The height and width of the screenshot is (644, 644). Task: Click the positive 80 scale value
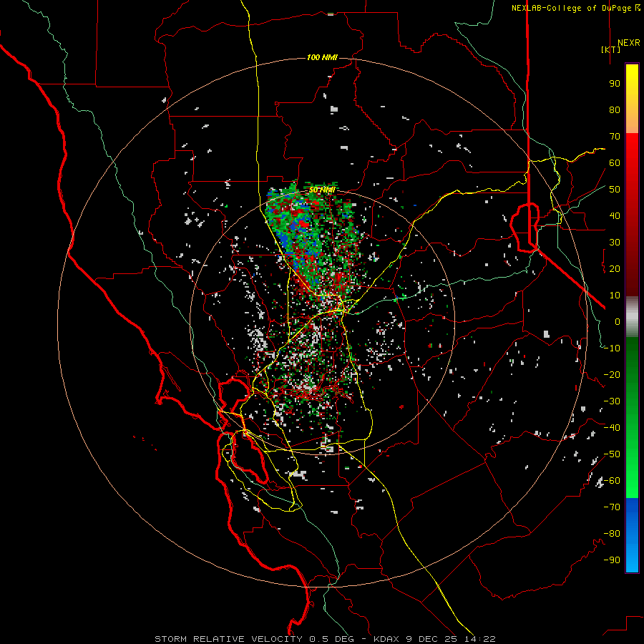click(x=615, y=109)
